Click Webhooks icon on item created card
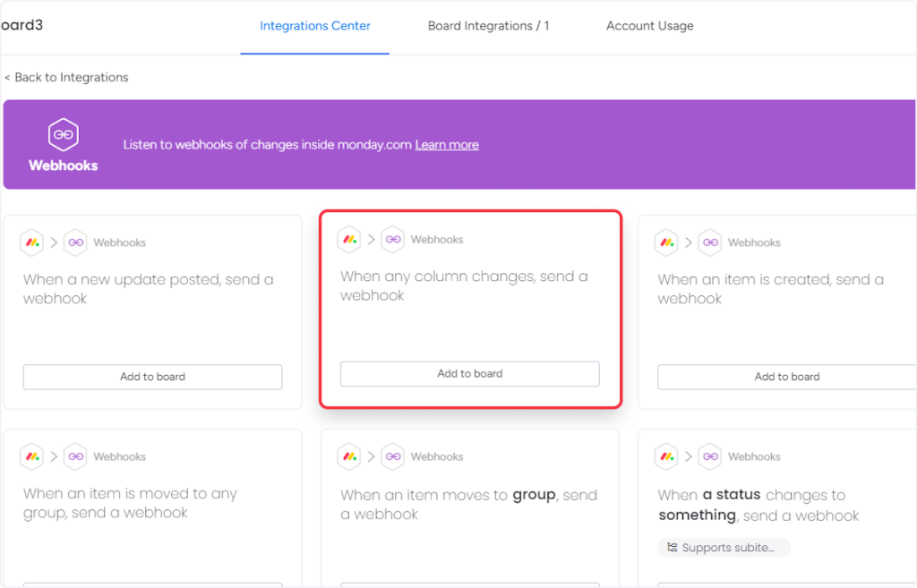Viewport: 917px width, 588px height. (709, 243)
